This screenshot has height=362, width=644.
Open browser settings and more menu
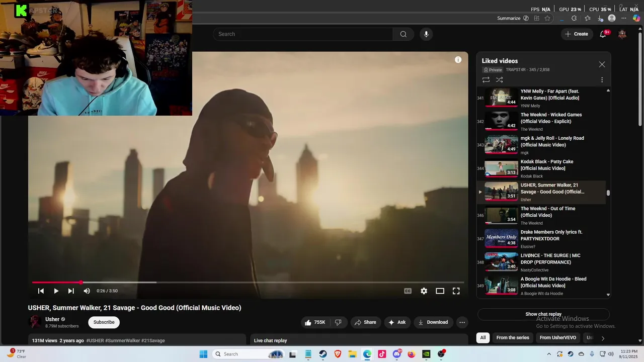coord(624,18)
